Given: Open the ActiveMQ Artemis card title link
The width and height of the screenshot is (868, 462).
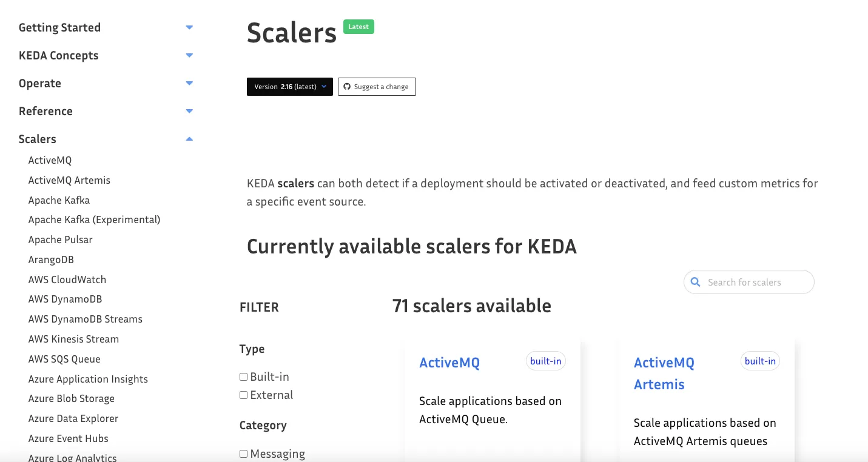Looking at the screenshot, I should pyautogui.click(x=664, y=373).
